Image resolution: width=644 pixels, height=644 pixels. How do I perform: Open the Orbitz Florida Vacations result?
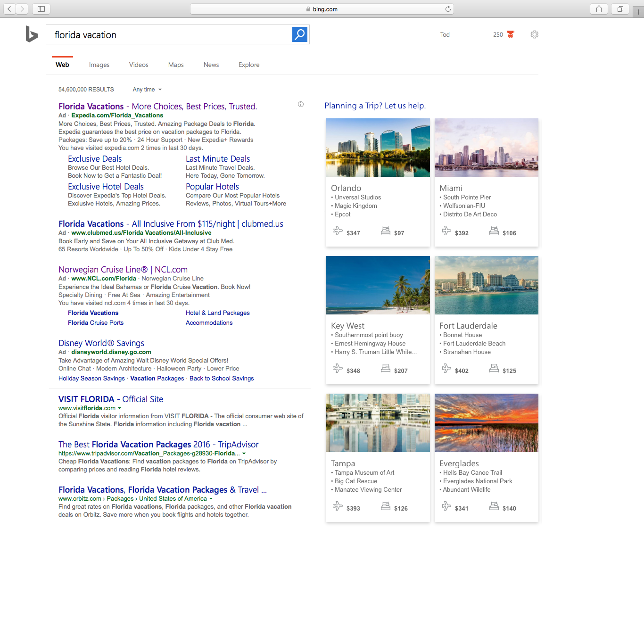pyautogui.click(x=163, y=490)
